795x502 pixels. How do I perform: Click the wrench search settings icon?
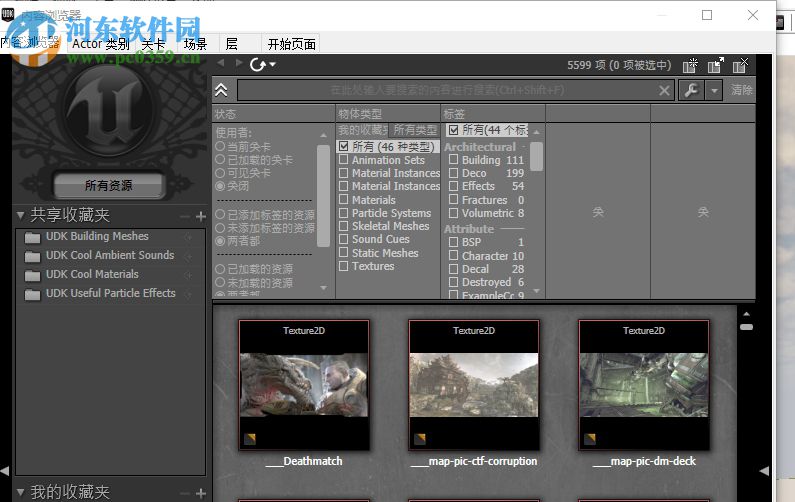point(691,90)
